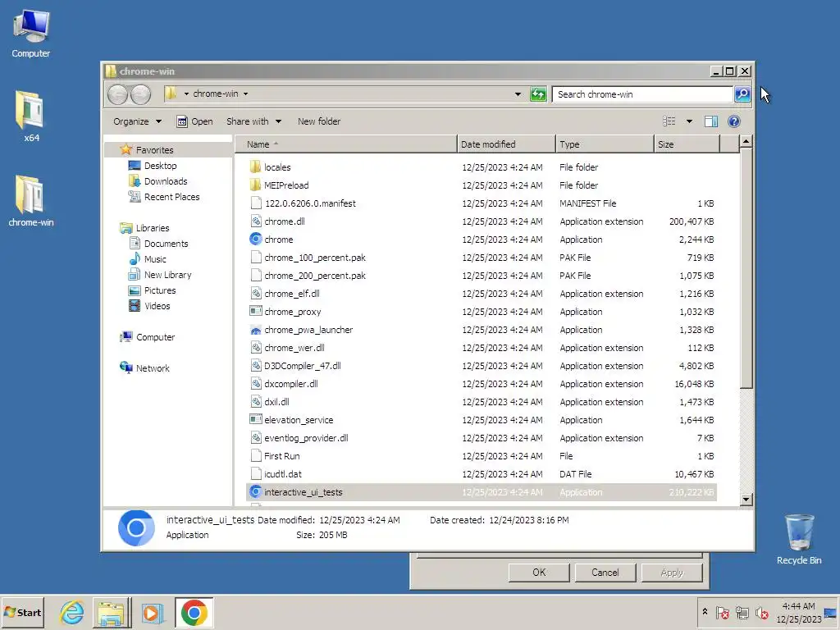Create a New folder

[319, 121]
